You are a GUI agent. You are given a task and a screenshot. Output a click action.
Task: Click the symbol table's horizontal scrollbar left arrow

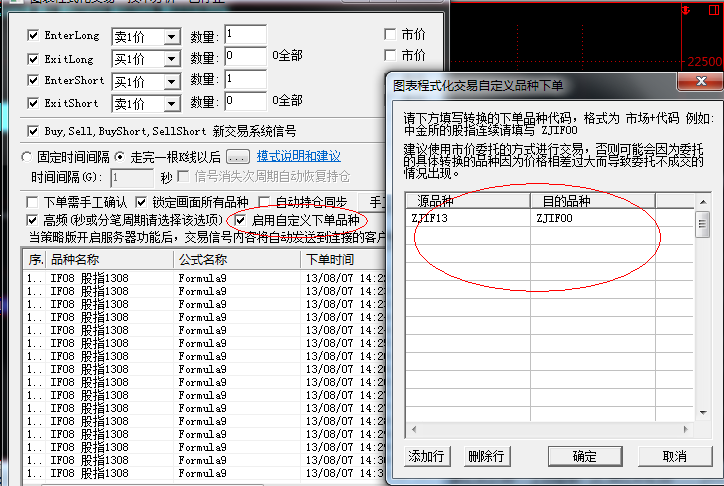(x=414, y=430)
